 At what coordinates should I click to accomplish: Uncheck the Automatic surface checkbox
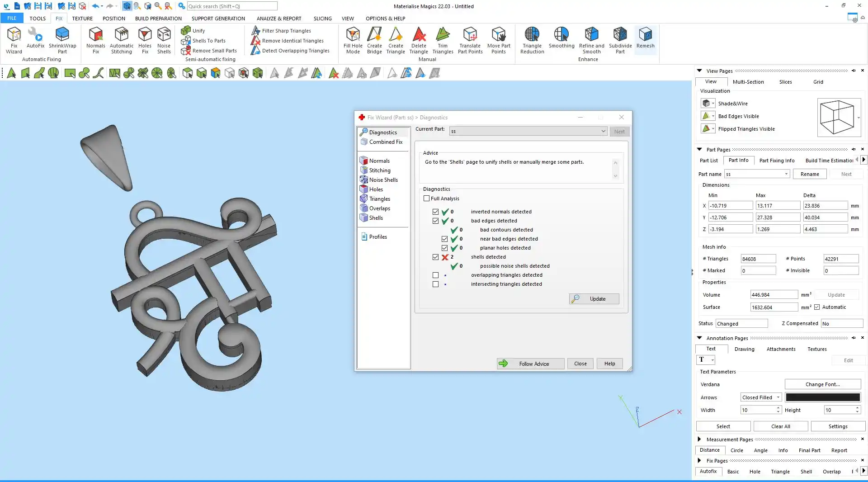coord(817,307)
